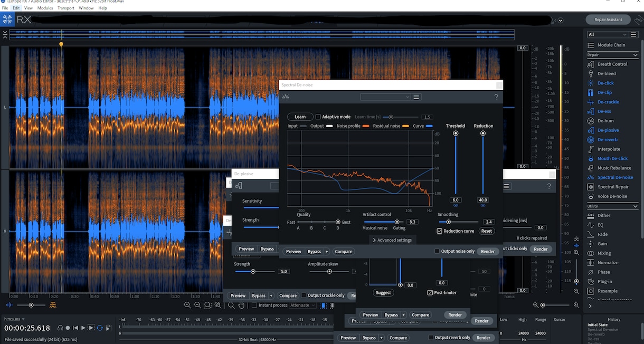Open the Voice De-noise module
Screen dimensions: 644x344
coord(612,196)
